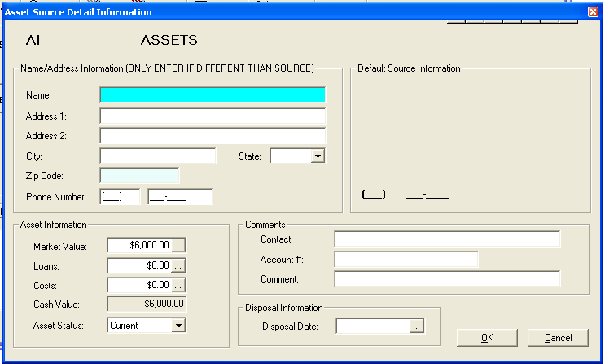
Task: Click the Zip Code field
Action: tap(139, 176)
